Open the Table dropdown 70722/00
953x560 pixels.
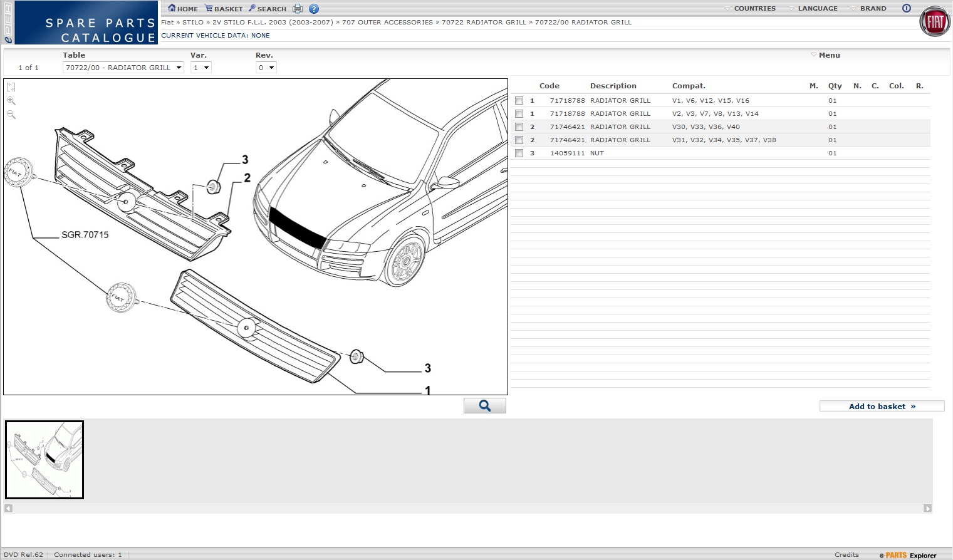(x=123, y=68)
